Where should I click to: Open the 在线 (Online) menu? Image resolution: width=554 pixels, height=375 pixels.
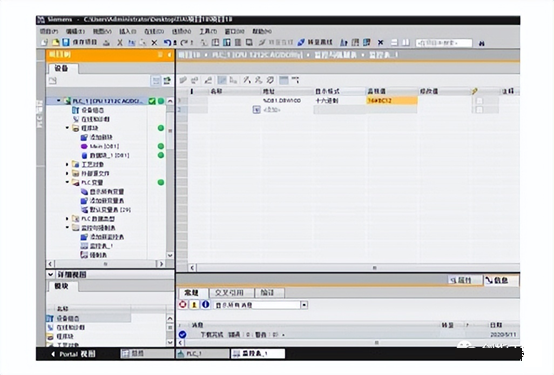coord(154,31)
